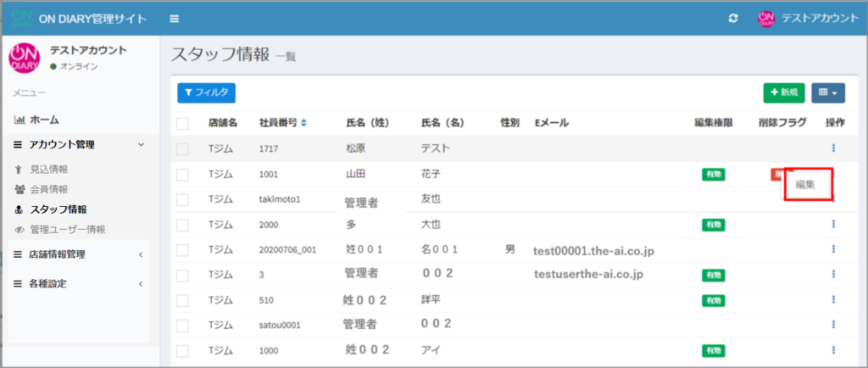Click the hamburger menu icon in header
Screen dimensions: 868x368
[x=174, y=18]
